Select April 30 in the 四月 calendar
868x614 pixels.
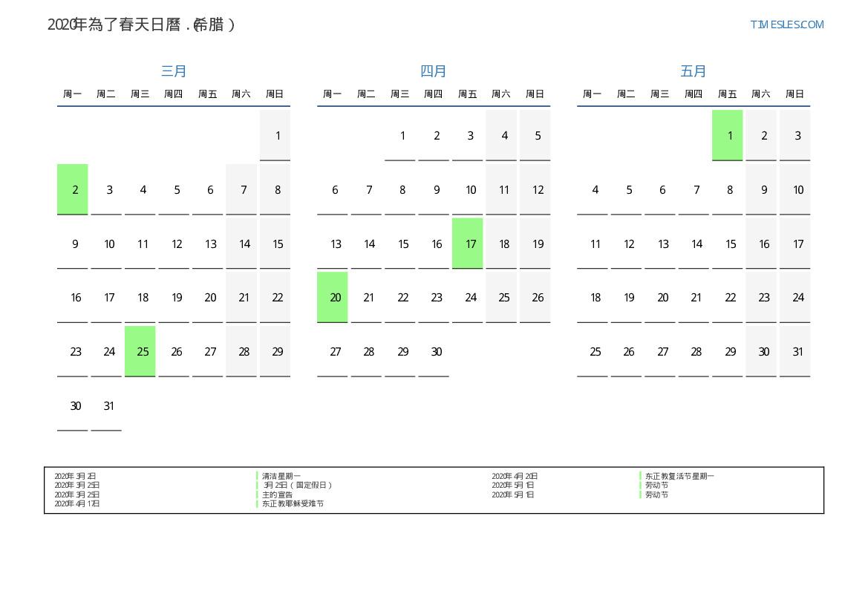click(434, 352)
